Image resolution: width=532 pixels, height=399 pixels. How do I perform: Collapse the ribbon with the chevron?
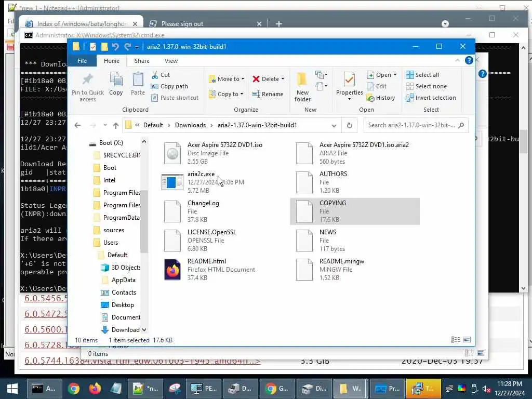tap(457, 60)
